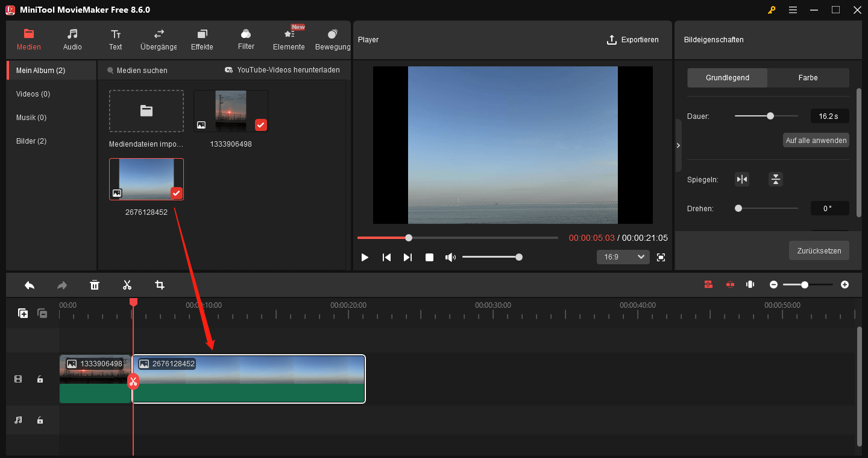Delete the selected clip via trash icon
The image size is (868, 458).
point(95,284)
